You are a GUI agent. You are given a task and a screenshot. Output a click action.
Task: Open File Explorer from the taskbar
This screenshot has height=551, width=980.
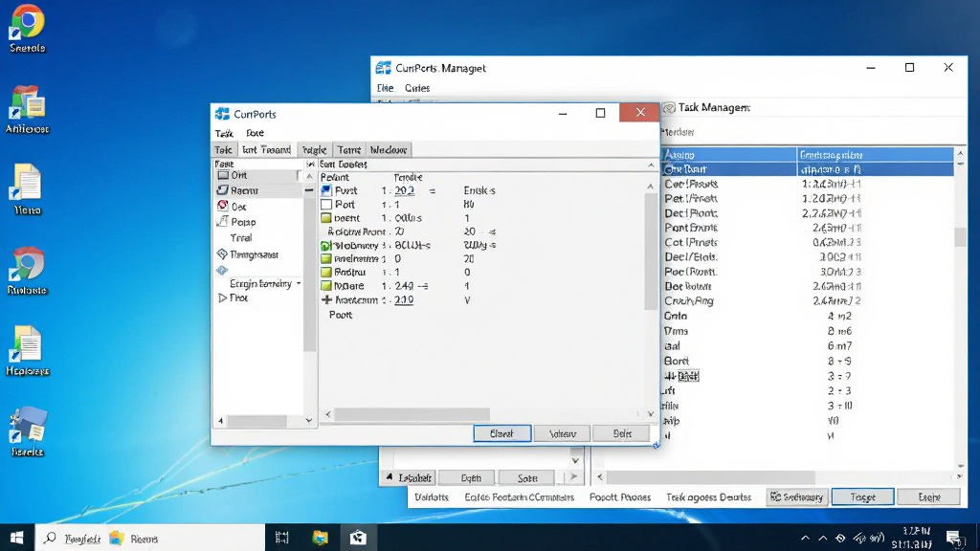(320, 538)
